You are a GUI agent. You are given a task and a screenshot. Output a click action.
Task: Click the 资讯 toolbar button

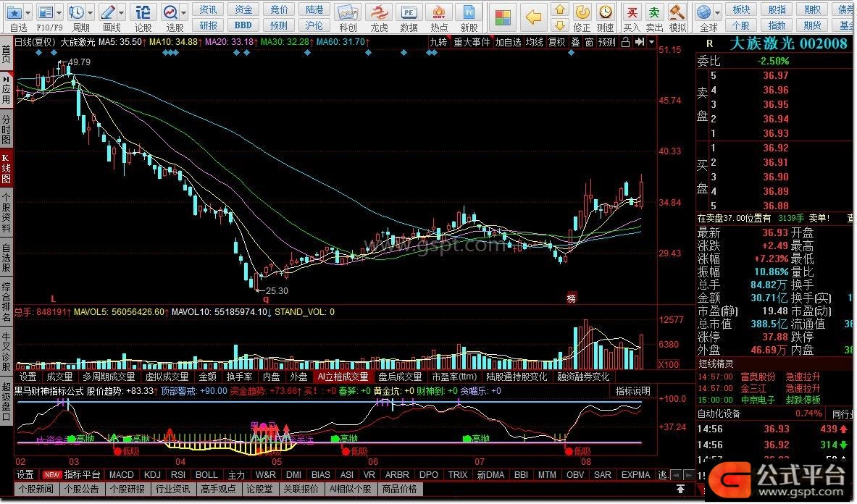click(x=208, y=10)
